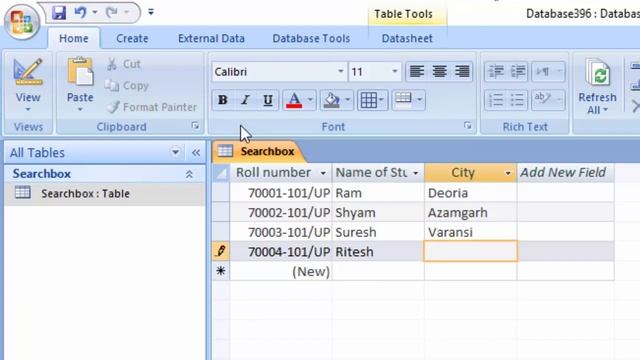The image size is (640, 360).
Task: Open the Roll number column filter dropdown
Action: [x=323, y=173]
